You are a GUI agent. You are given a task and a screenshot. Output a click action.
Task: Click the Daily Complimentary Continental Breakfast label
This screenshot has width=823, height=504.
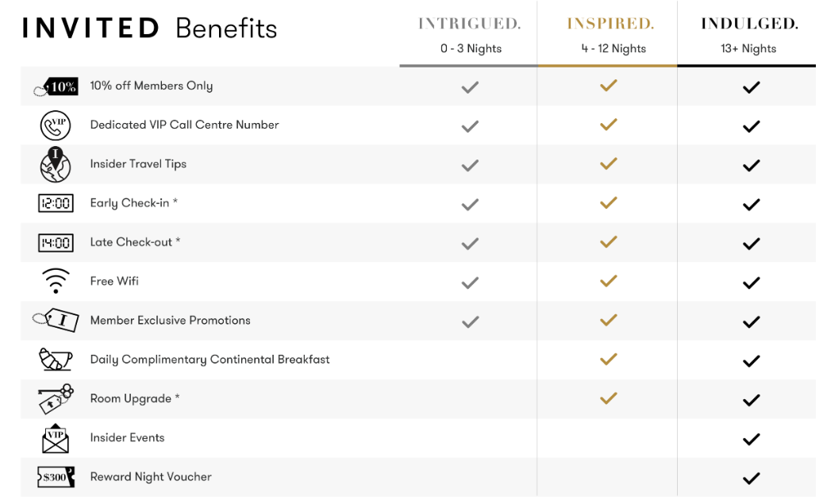coord(210,360)
